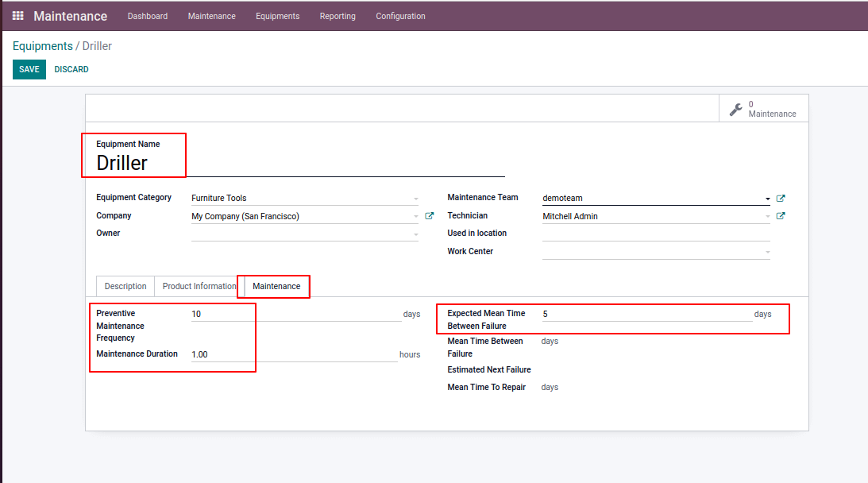Screen dimensions: 868x483
Task: Expand Equipment Category dropdown
Action: coord(415,199)
